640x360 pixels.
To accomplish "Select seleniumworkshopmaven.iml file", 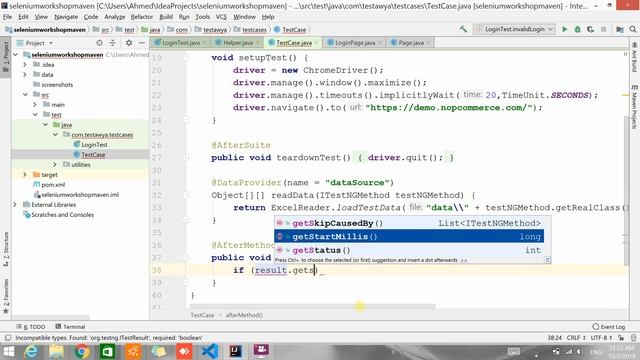I will pyautogui.click(x=80, y=195).
